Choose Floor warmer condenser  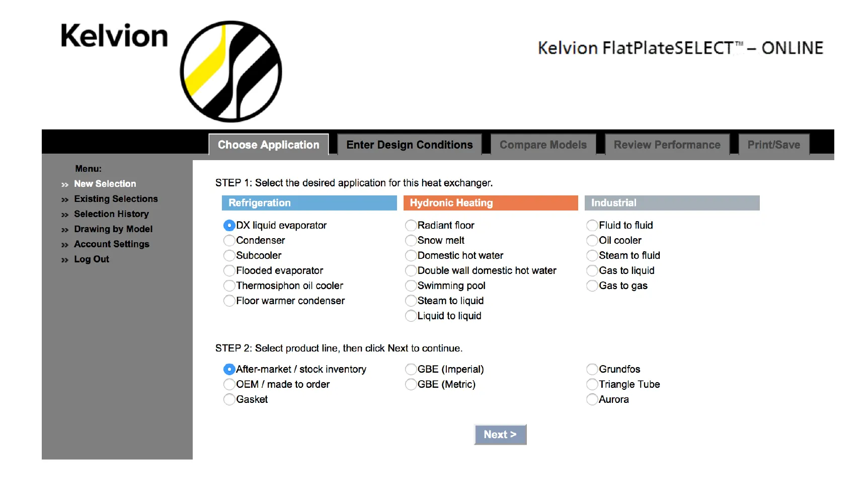click(229, 301)
